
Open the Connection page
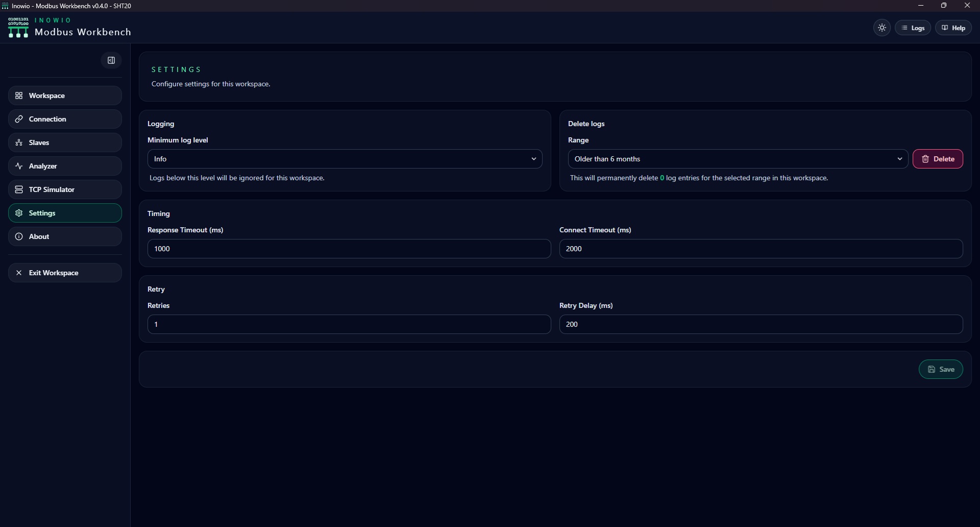(x=65, y=119)
